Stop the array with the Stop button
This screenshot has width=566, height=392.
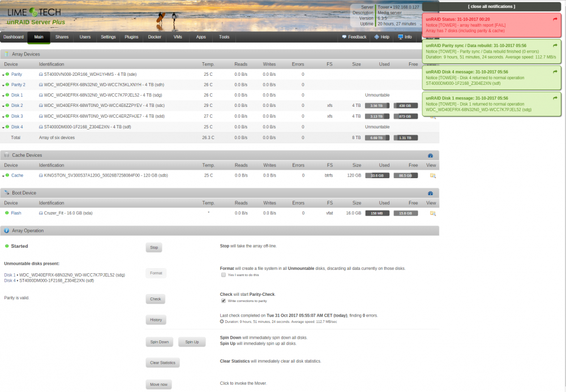coord(154,248)
